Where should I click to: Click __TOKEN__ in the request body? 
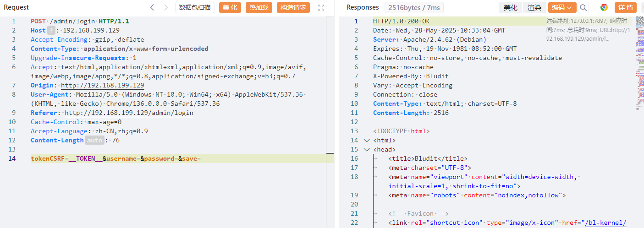click(x=85, y=158)
